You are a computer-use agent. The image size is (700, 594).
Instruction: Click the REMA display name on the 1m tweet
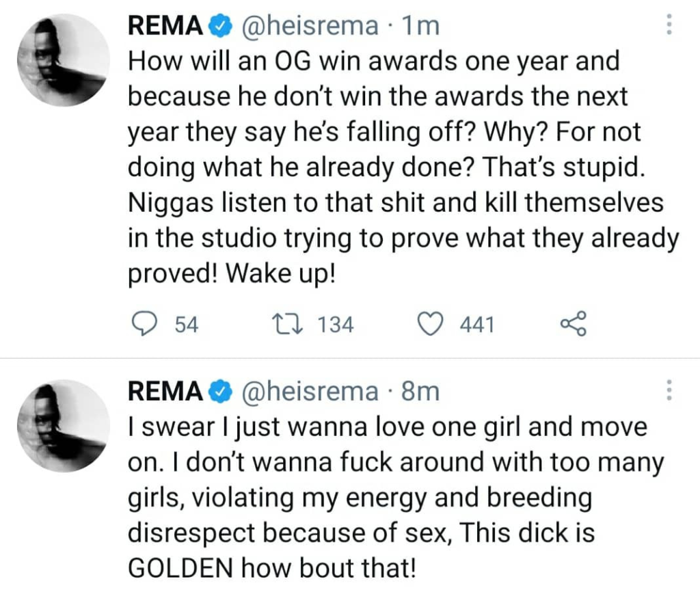166,27
